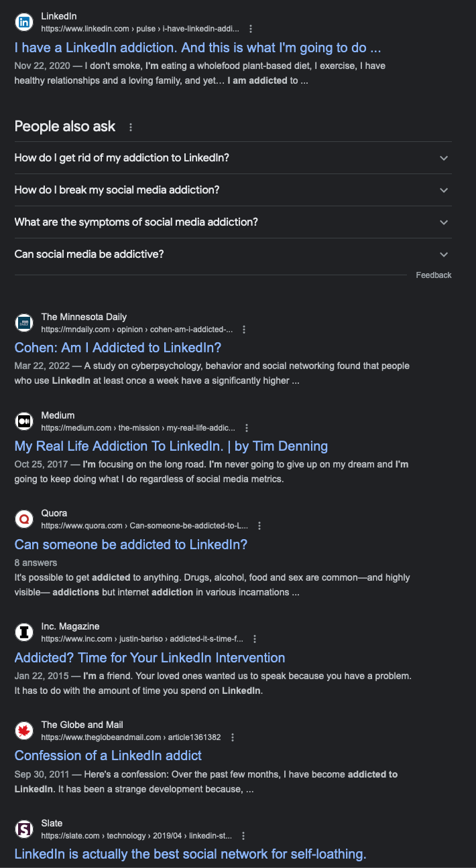Open more options next to mndaily.com URL

point(244,330)
